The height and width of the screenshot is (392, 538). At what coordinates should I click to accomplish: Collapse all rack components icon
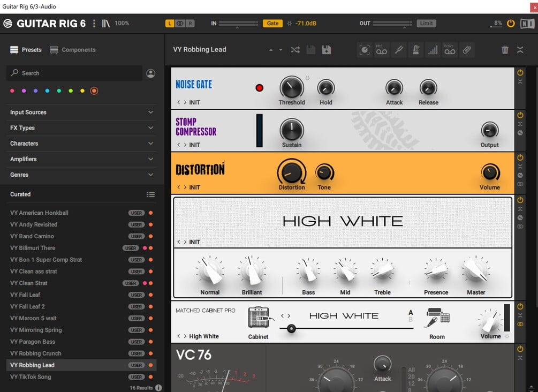[520, 50]
